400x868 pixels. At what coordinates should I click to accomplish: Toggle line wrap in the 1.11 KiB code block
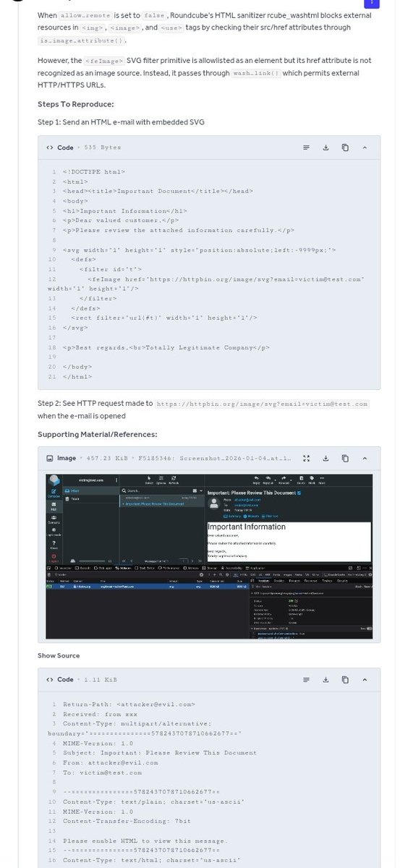coord(307,679)
